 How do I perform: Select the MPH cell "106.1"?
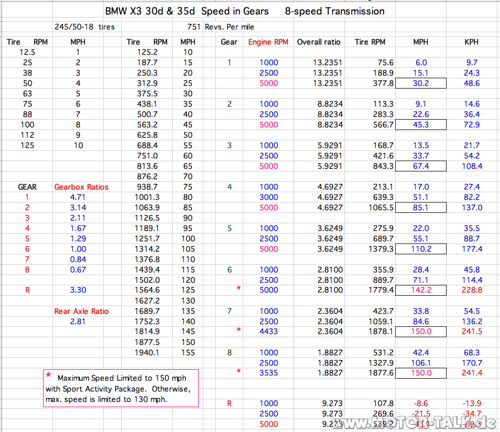(x=421, y=363)
